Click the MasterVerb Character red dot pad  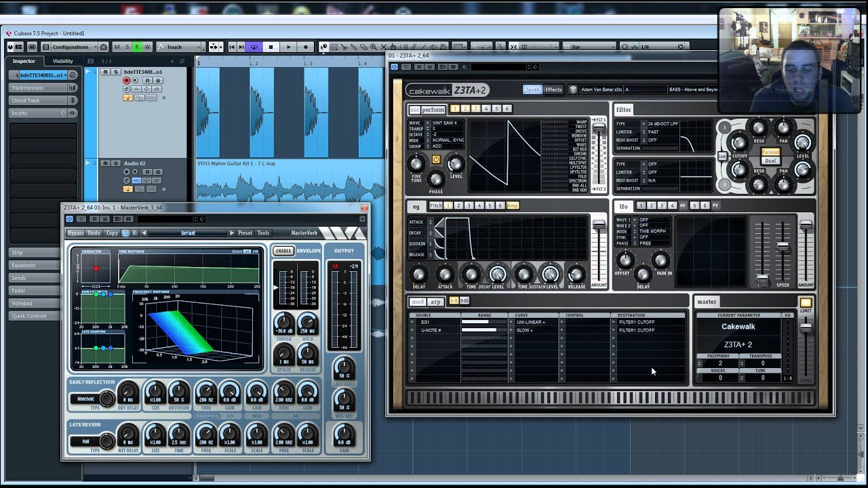pyautogui.click(x=96, y=268)
